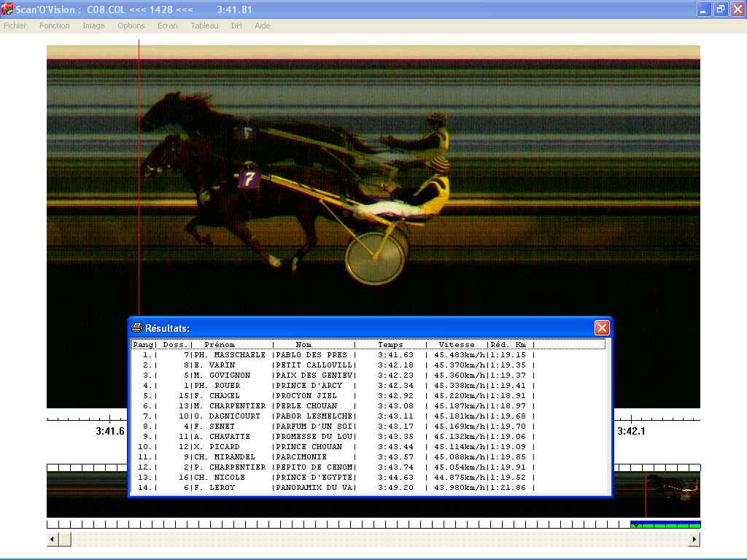The height and width of the screenshot is (560, 747).
Task: Click driver name CH. NICOLE
Action: (x=220, y=478)
